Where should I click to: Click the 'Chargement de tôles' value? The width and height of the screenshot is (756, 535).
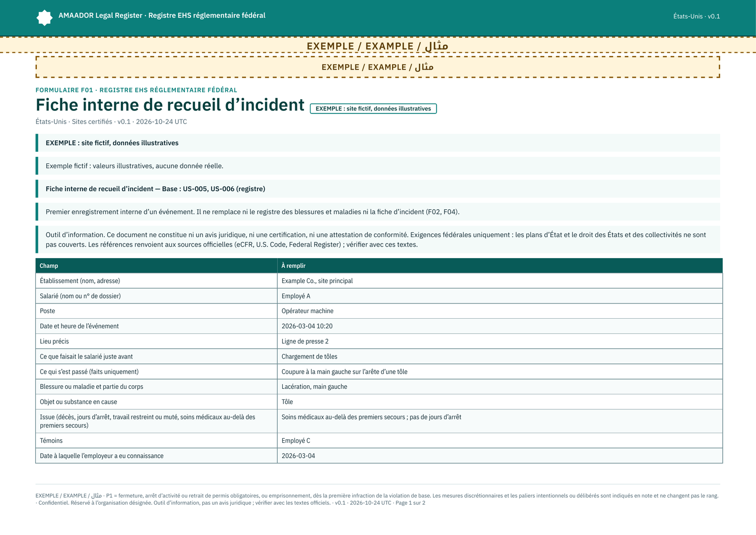click(500, 356)
